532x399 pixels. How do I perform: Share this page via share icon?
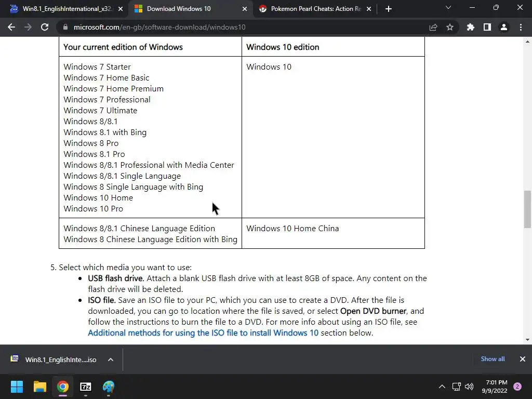[433, 27]
